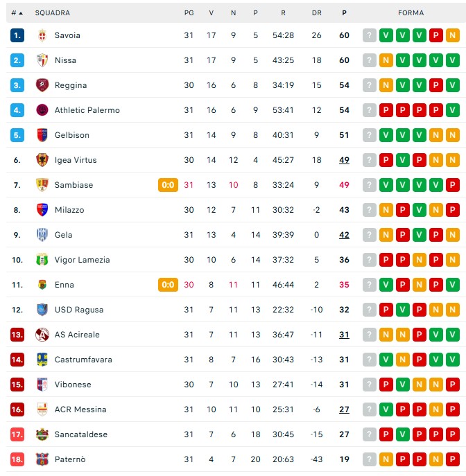Sort table by the # rank column
466x476 pixels.
[17, 12]
